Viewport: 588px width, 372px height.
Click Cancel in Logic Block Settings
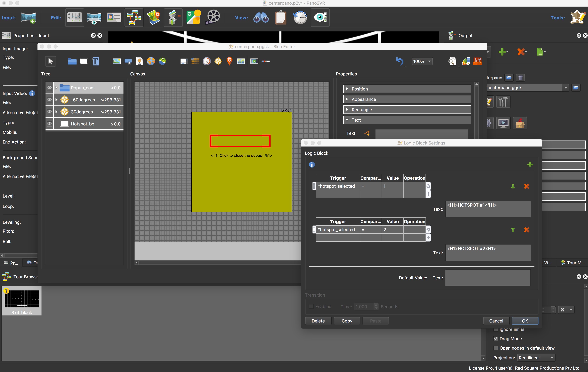tap(496, 321)
